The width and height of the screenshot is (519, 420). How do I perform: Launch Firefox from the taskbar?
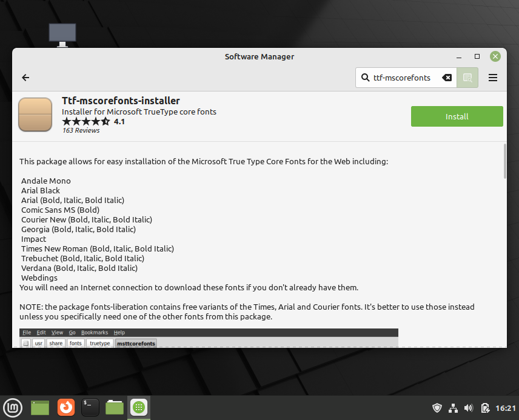66,407
